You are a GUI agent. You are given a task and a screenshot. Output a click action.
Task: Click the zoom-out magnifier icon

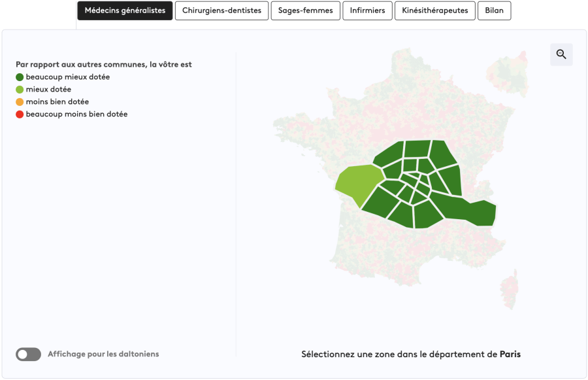pyautogui.click(x=561, y=54)
